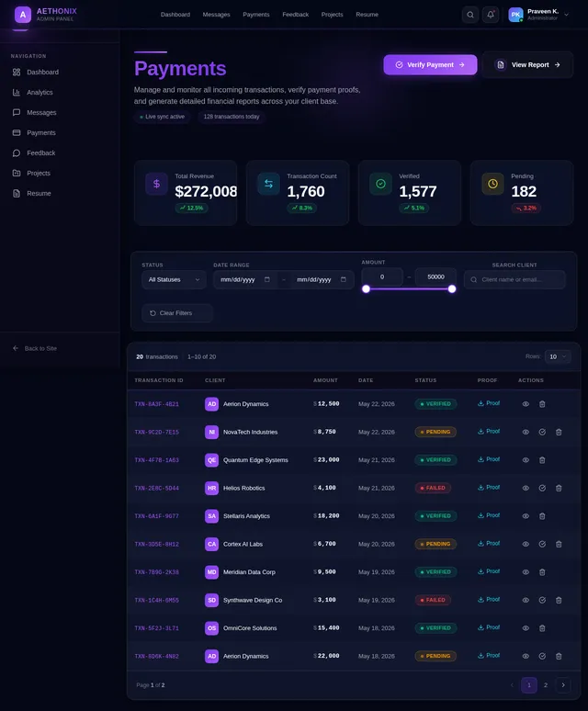Delete transaction TXN-8A3F-4B21
This screenshot has height=711, width=588.
(542, 404)
